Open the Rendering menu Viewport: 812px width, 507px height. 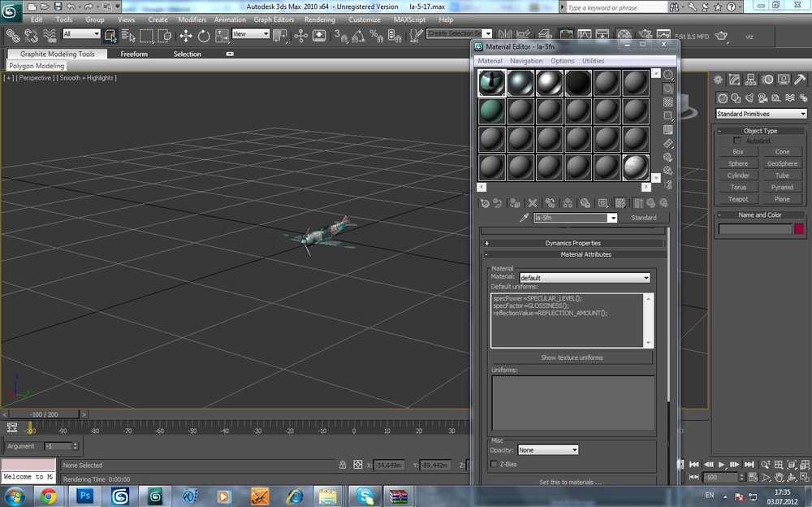pos(319,19)
